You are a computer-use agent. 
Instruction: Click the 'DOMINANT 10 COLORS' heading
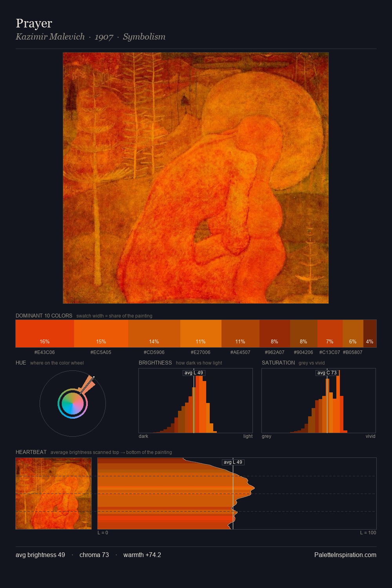44,316
